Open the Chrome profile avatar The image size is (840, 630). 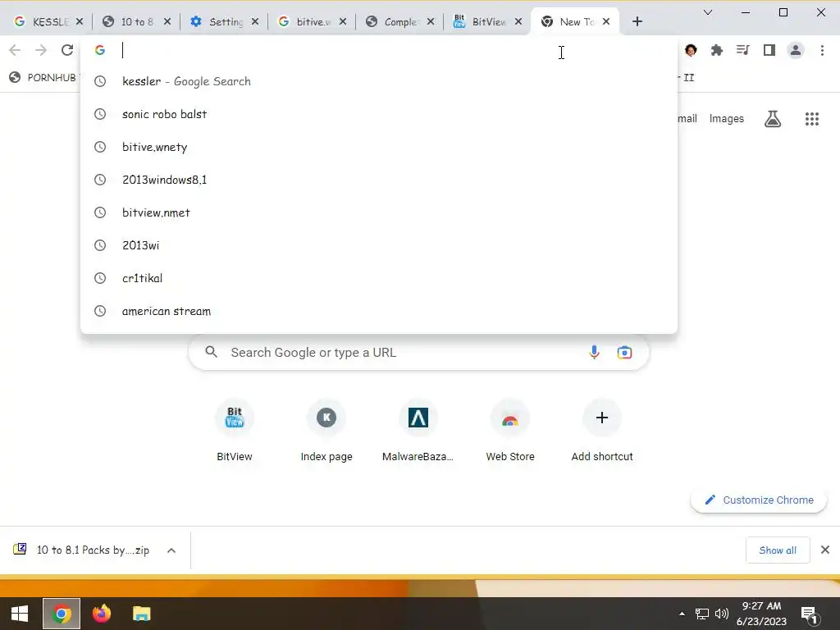tap(796, 50)
